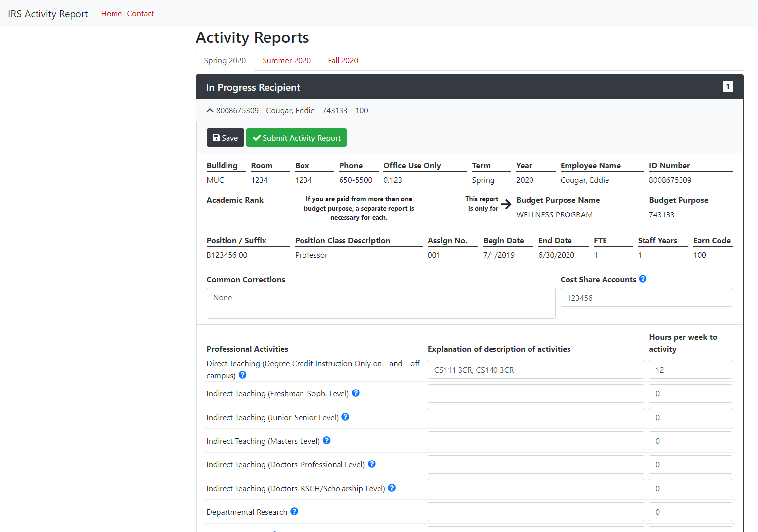This screenshot has height=532, width=758.
Task: Focus the Cost Share Accounts input field
Action: 646,298
